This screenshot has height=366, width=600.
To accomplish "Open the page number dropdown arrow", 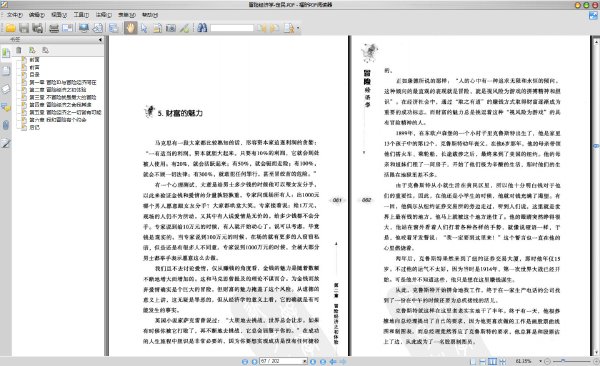I will [305, 361].
